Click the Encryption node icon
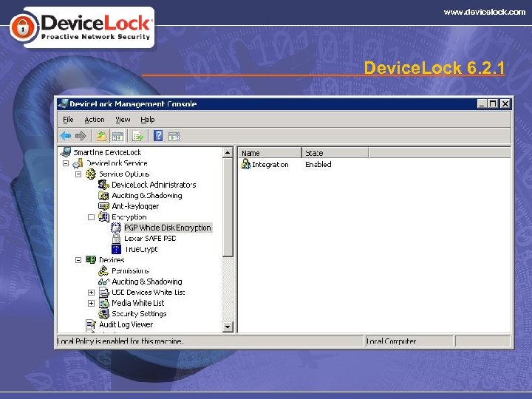Image resolution: width=532 pixels, height=399 pixels. click(103, 216)
